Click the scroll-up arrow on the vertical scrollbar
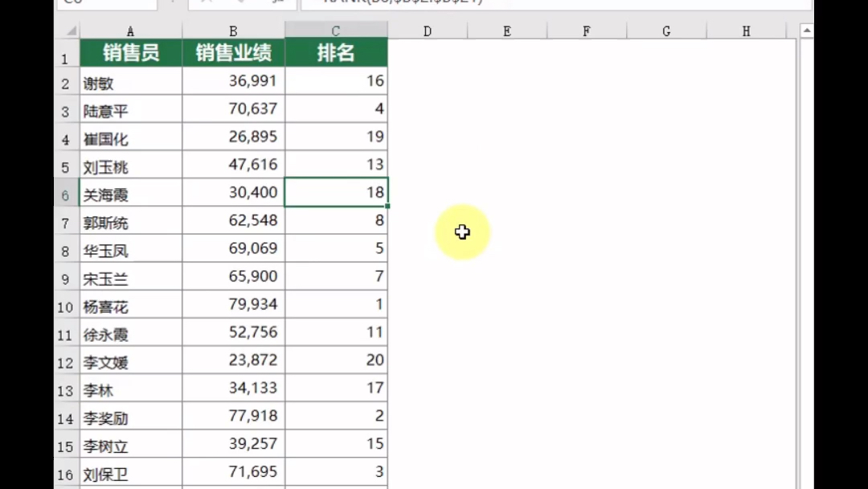 806,31
